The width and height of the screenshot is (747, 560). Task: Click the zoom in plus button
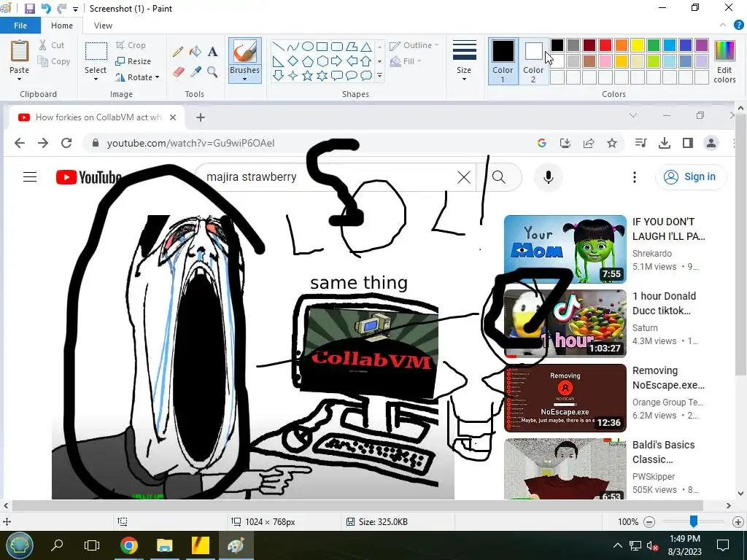[738, 522]
